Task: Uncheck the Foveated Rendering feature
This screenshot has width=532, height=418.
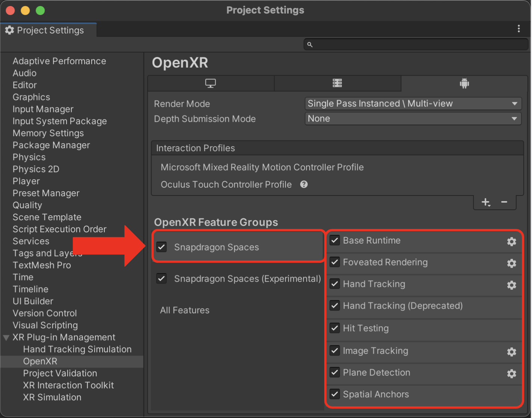Action: tap(335, 262)
